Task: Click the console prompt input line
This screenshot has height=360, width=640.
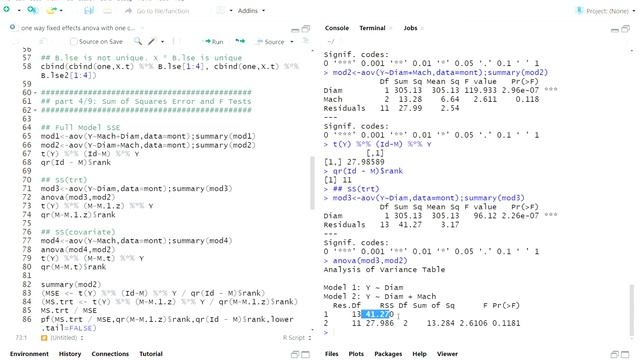Action: pyautogui.click(x=476, y=332)
